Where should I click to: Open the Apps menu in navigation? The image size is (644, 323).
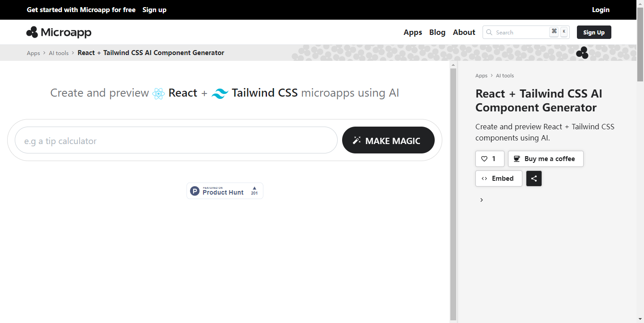click(x=413, y=32)
